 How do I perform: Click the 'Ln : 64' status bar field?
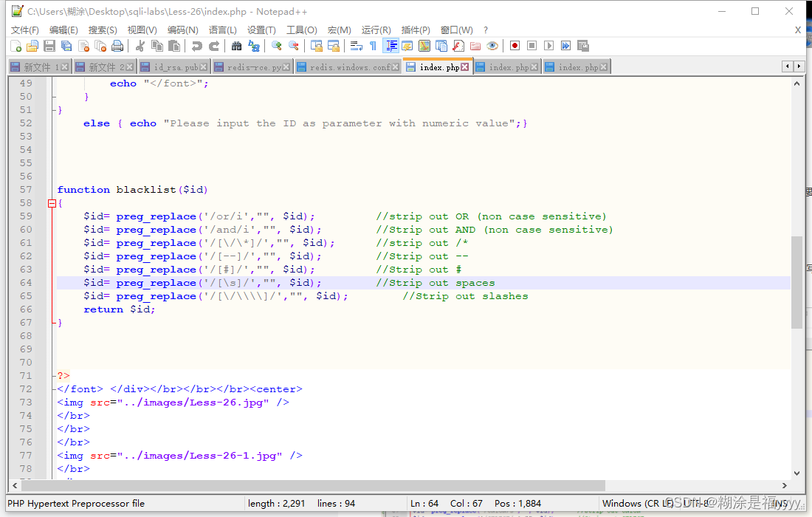click(424, 504)
